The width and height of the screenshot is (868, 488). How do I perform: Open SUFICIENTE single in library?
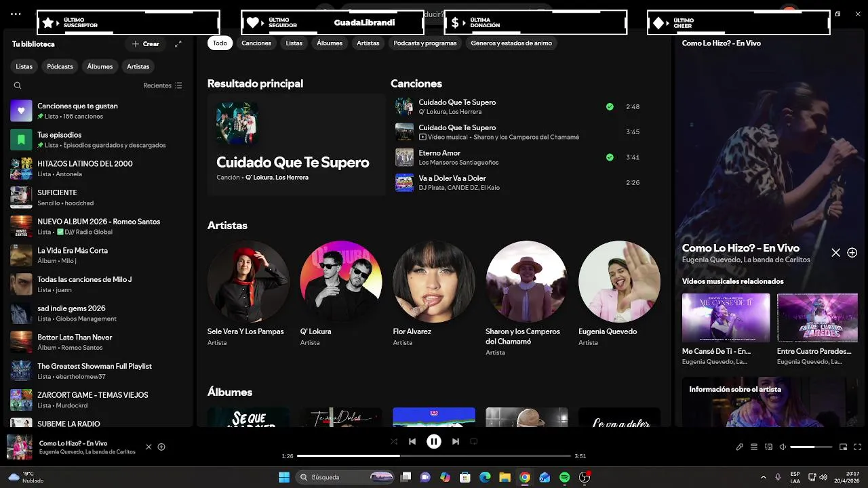[98, 197]
